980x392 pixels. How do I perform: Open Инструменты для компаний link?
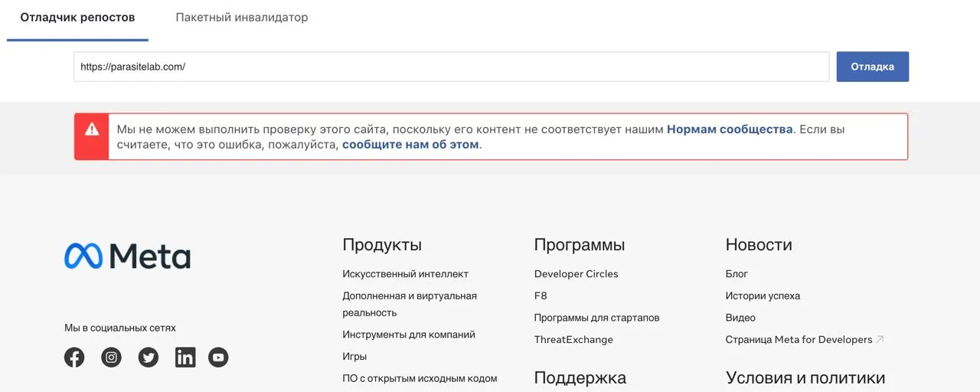tap(409, 335)
